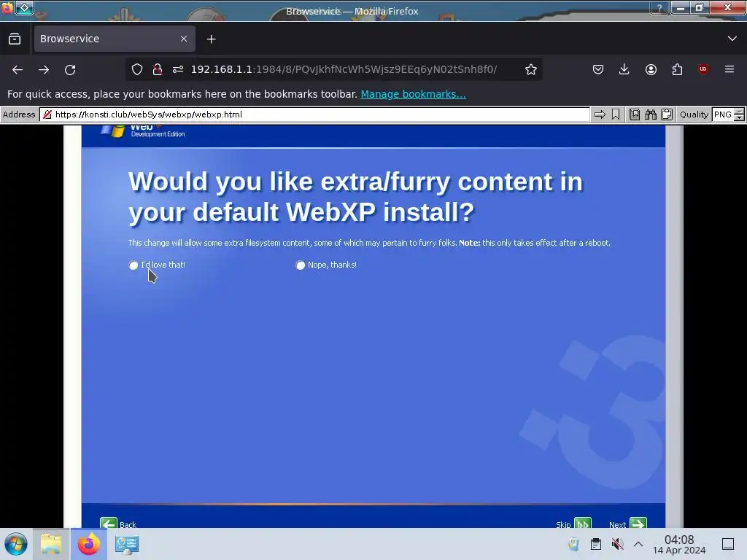Open the Firefox View icon in the tab bar
Viewport: 747px width, 560px height.
(x=15, y=39)
